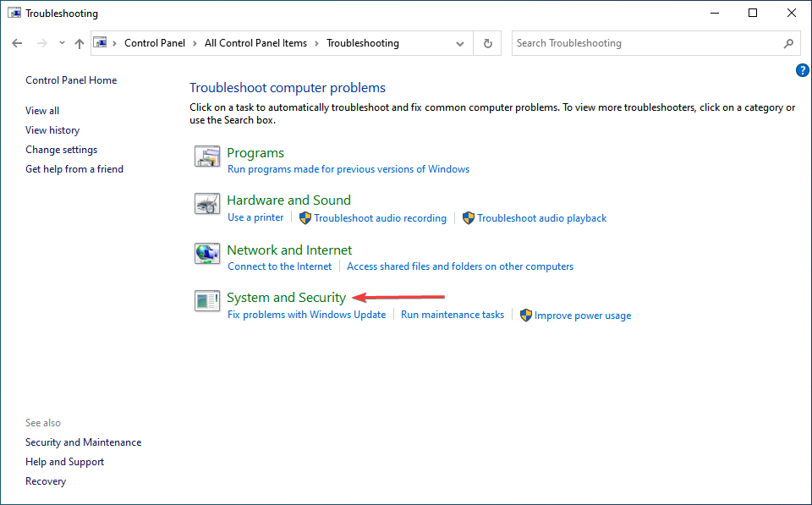
Task: Expand the chevron before Control Panel breadcrumb
Action: coord(115,43)
